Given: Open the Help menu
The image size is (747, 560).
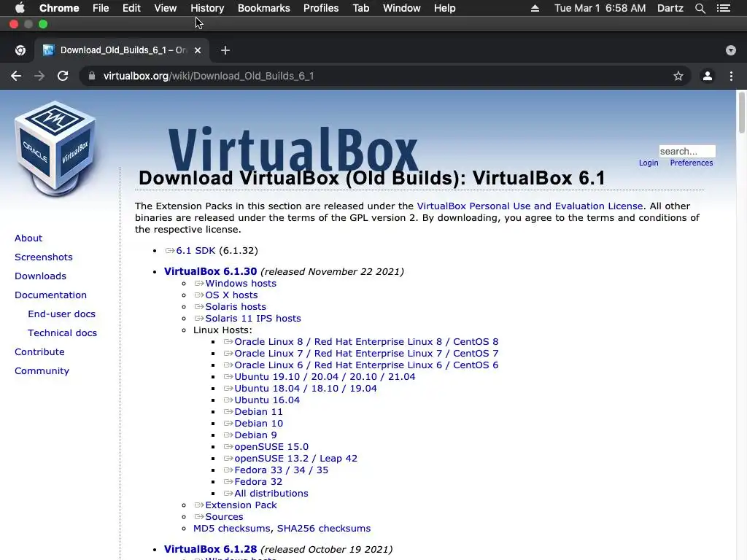Looking at the screenshot, I should pos(444,8).
